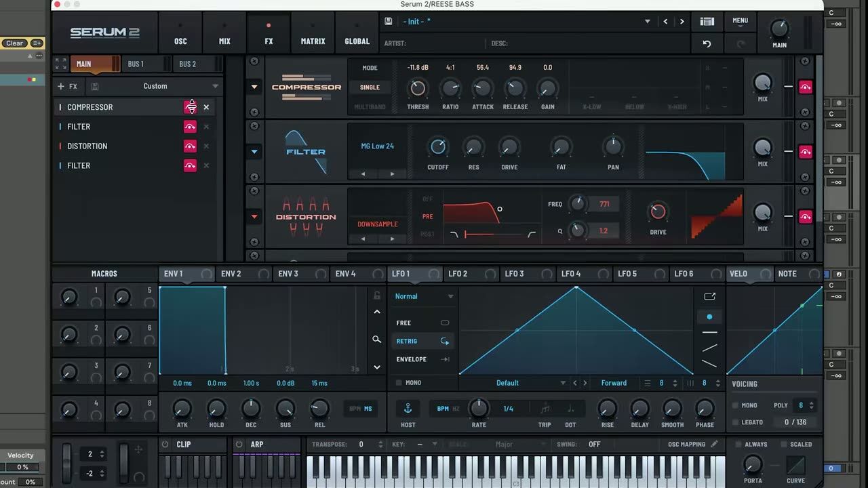Select the next filter type arrow

click(x=392, y=174)
